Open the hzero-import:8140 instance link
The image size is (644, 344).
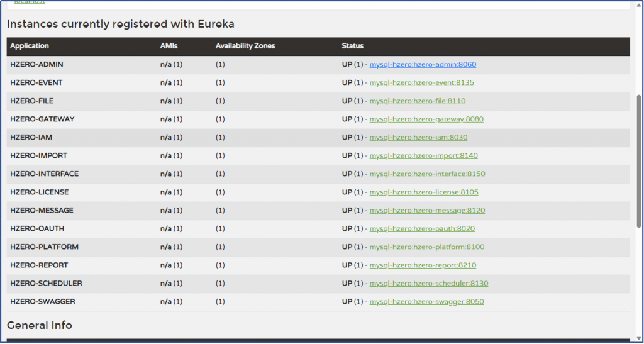[423, 155]
